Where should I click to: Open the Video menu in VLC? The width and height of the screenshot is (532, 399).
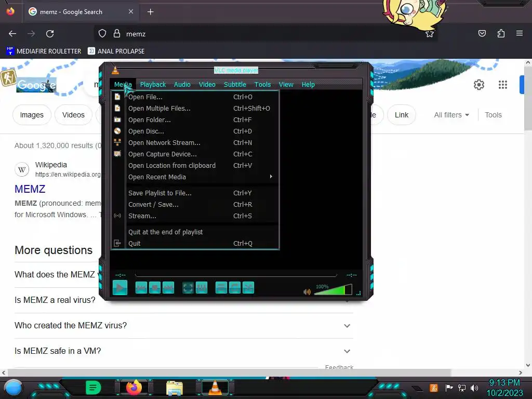207,85
